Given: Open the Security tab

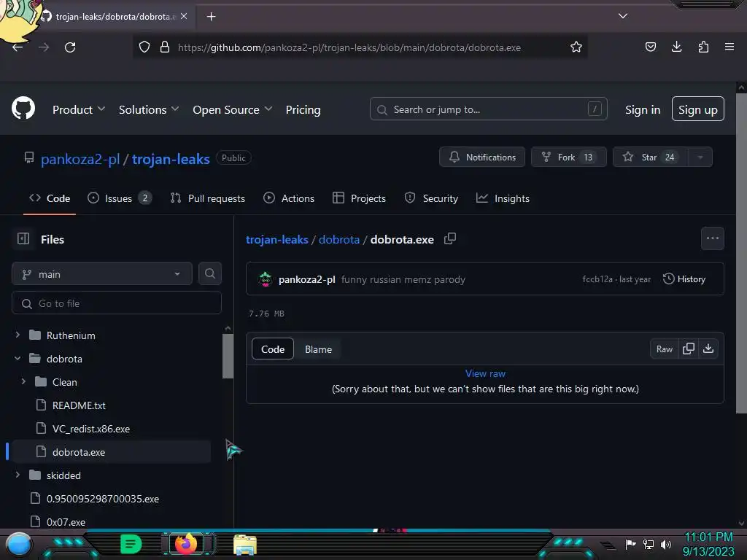Looking at the screenshot, I should (431, 198).
